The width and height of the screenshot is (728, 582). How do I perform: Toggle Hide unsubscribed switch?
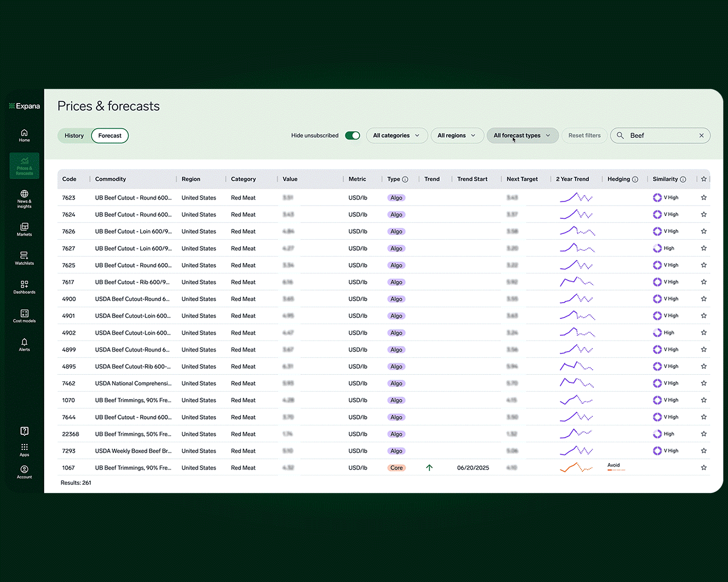click(x=352, y=136)
